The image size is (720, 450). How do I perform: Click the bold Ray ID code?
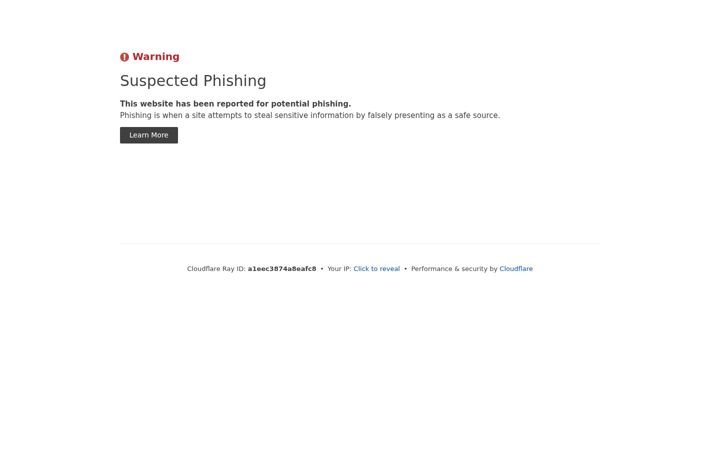[x=282, y=269]
